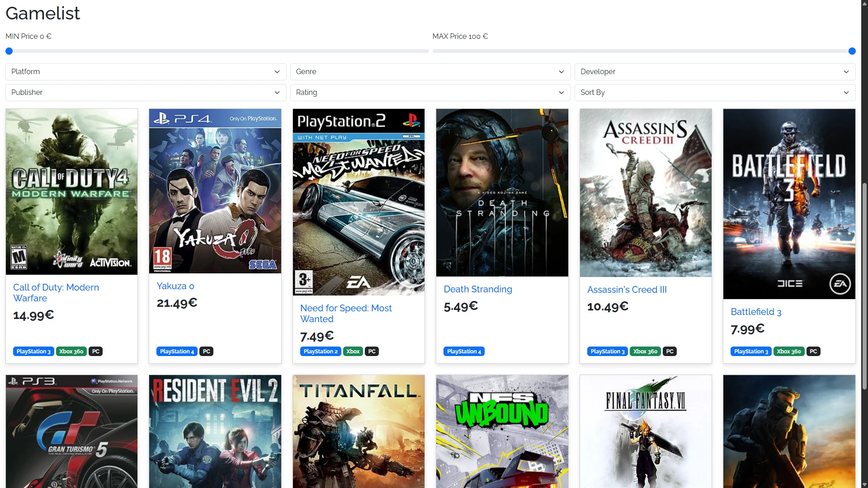Open the Developer dropdown
868x488 pixels.
tap(714, 71)
